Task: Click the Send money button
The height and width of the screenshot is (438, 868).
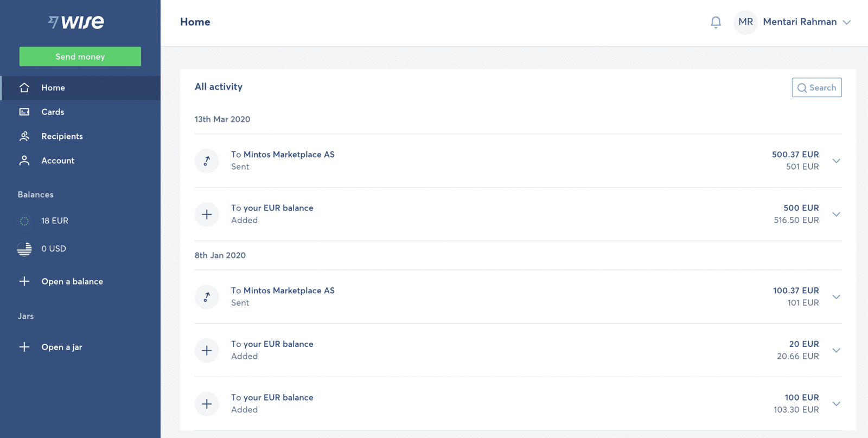Action: point(80,56)
